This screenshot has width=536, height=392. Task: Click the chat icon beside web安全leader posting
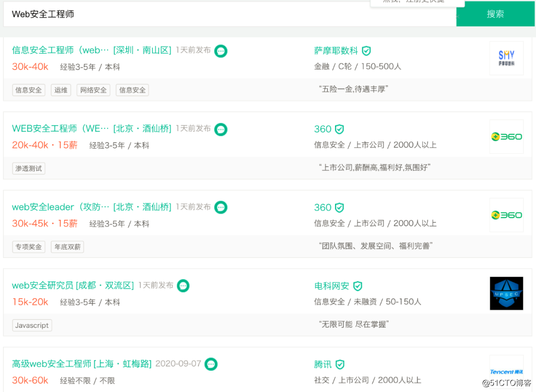pos(220,207)
